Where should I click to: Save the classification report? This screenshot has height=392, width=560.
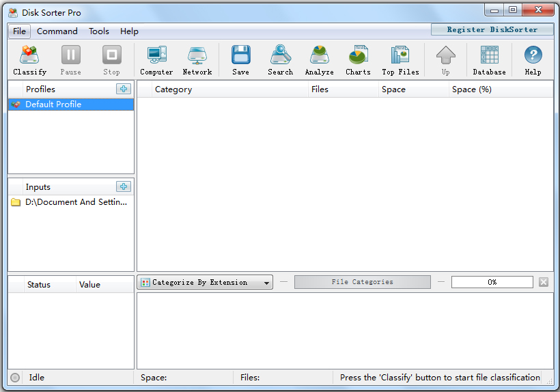point(240,60)
